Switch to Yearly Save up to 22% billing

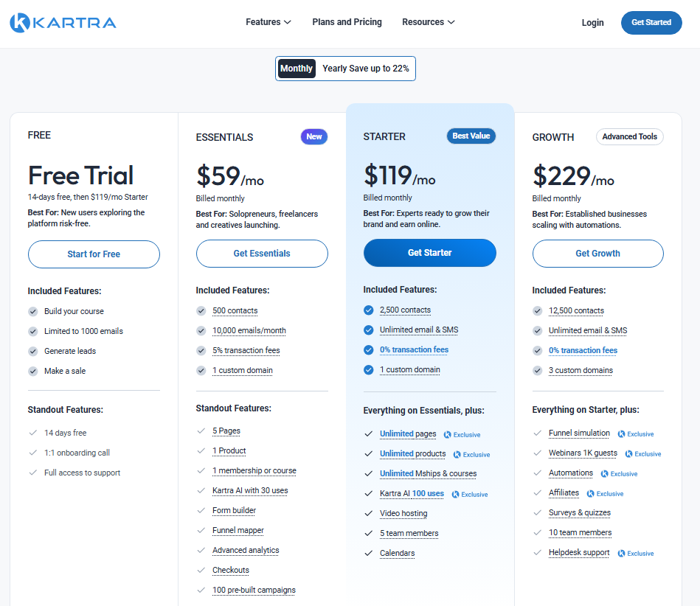click(x=366, y=69)
